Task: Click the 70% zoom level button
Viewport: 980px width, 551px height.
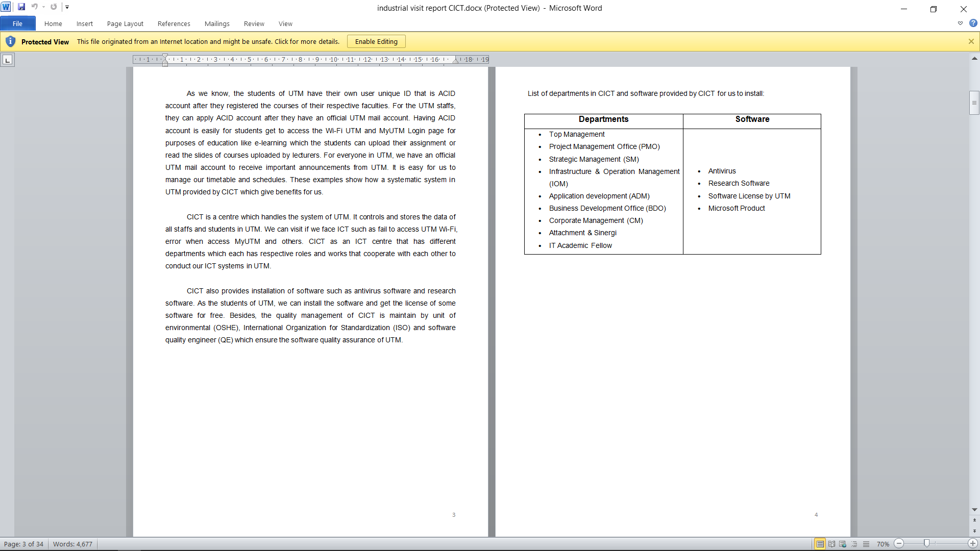Action: click(x=883, y=544)
